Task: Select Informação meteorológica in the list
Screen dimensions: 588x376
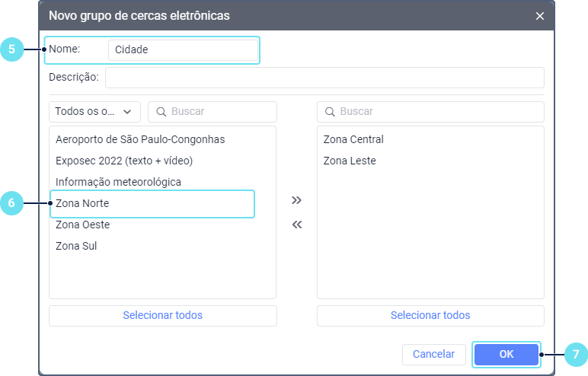Action: (118, 182)
